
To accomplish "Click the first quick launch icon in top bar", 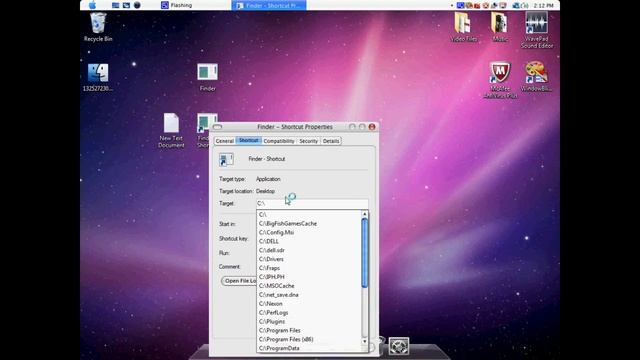I will (x=116, y=5).
